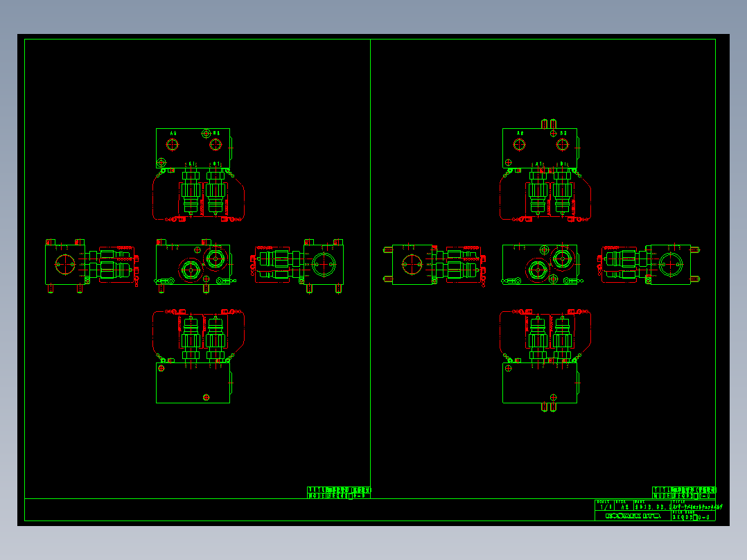The image size is (747, 560).
Task: Select the large port circle in left sheet left view
Action: [x=65, y=265]
